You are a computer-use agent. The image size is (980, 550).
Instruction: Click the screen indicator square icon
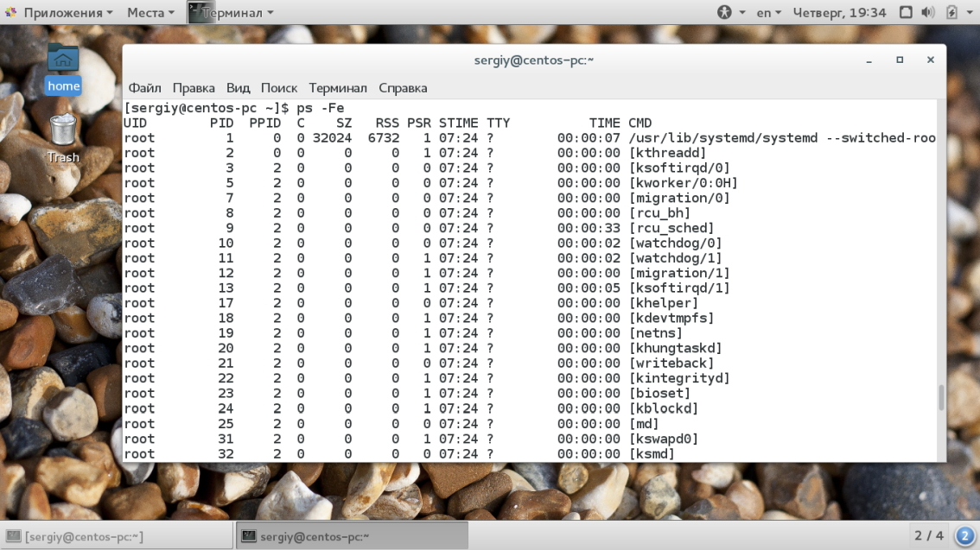[x=906, y=13]
